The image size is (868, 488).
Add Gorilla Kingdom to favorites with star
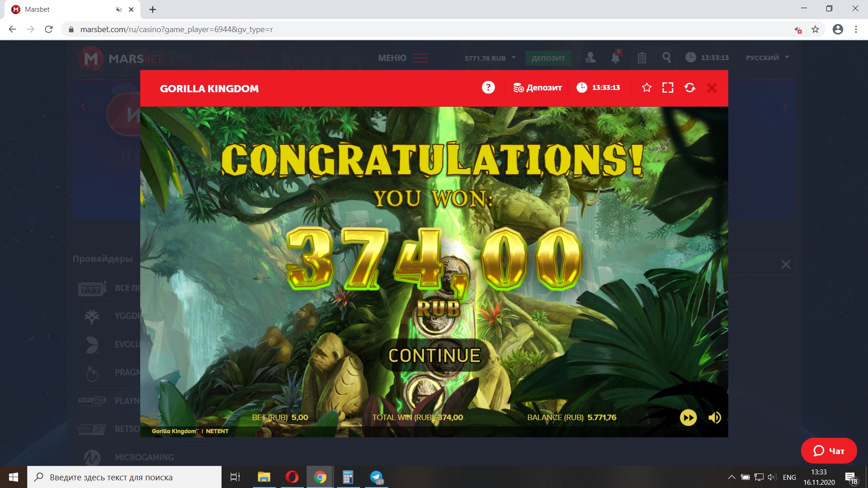[647, 88]
